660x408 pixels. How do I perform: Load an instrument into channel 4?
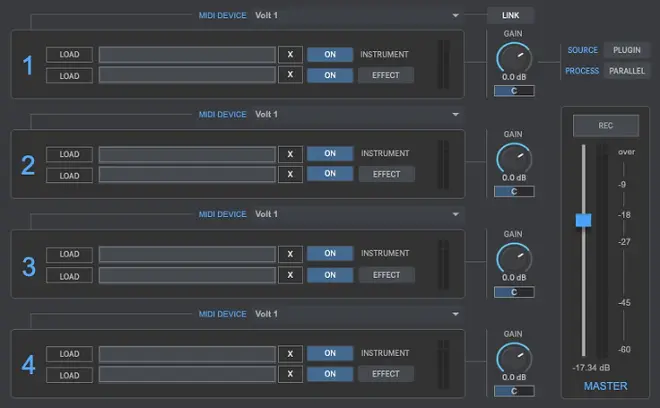click(69, 354)
